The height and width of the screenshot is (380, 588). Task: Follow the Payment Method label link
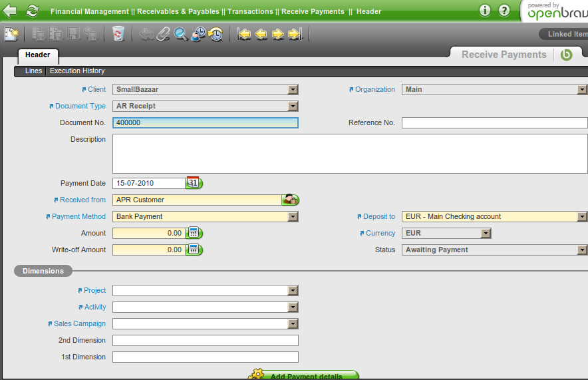coord(78,216)
